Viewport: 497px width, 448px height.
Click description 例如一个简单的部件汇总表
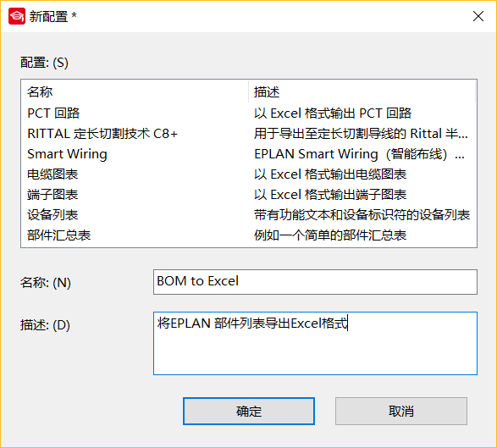click(330, 235)
